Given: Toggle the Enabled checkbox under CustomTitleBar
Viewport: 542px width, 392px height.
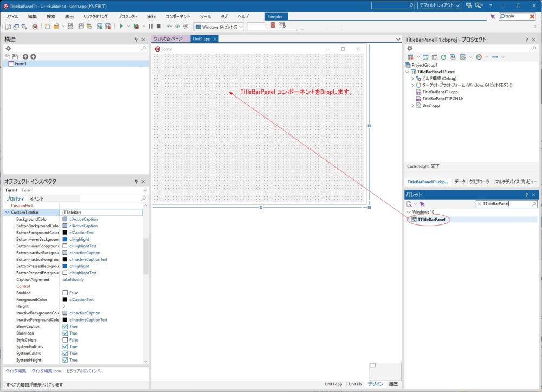Looking at the screenshot, I should (65, 293).
